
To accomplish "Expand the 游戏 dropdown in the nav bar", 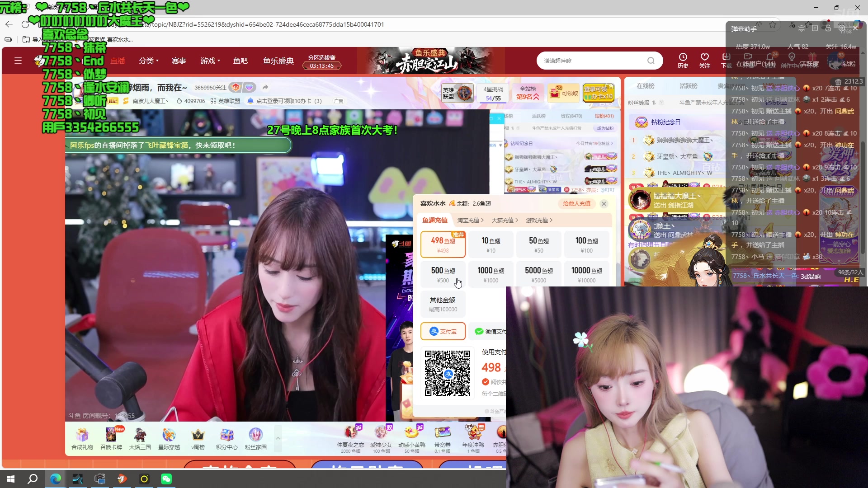I will click(x=210, y=61).
